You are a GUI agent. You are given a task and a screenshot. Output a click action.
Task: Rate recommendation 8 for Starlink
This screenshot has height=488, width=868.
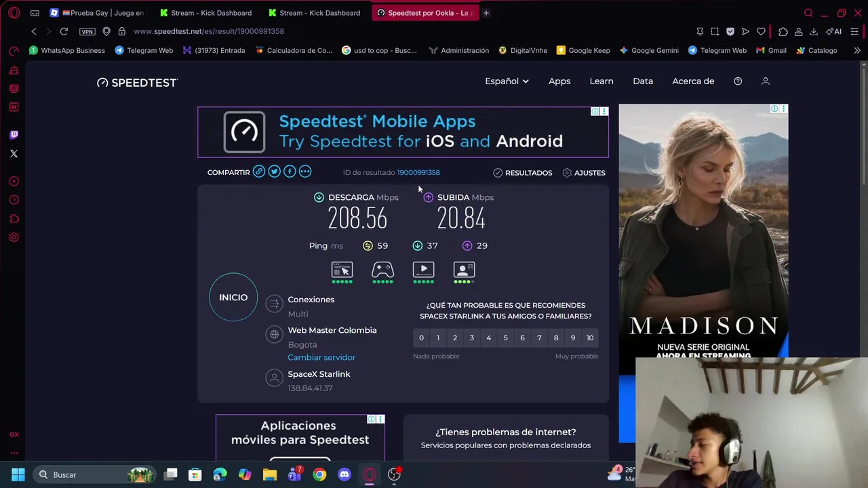tap(556, 338)
